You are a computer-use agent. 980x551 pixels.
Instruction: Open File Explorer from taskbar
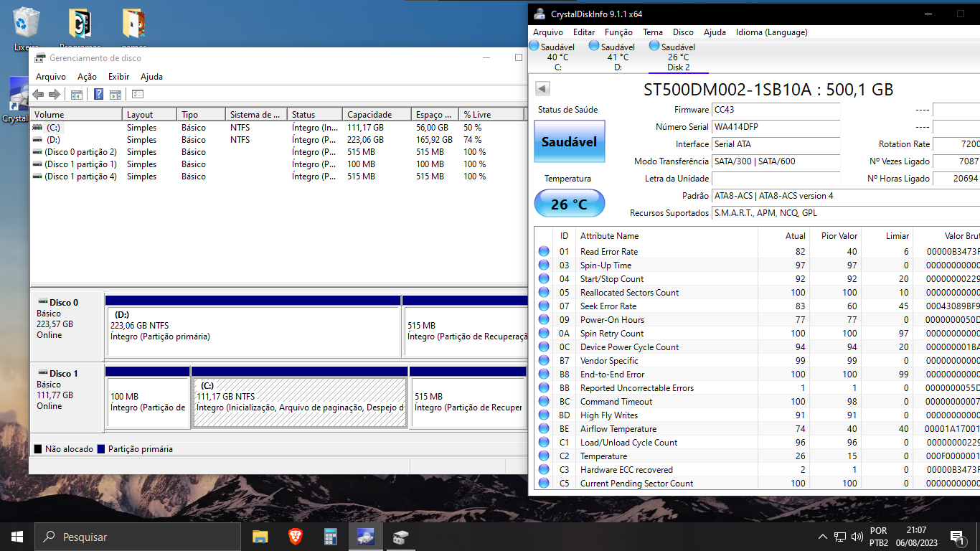pyautogui.click(x=260, y=537)
